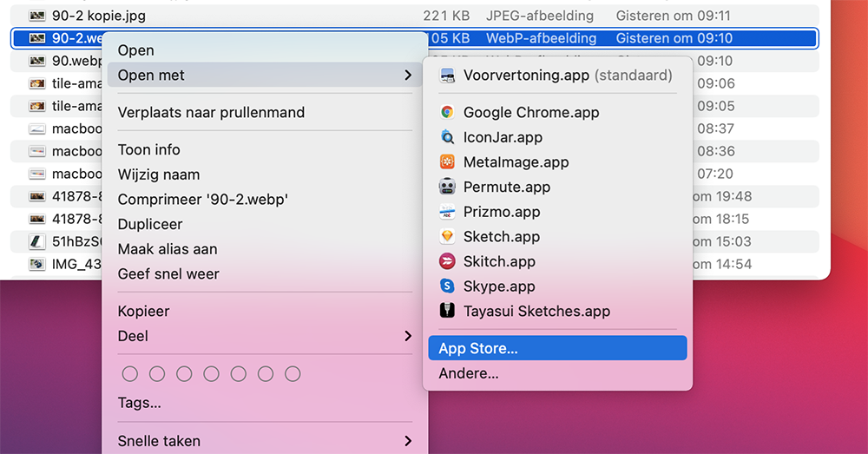Choose Maak alias aan

tap(265, 249)
